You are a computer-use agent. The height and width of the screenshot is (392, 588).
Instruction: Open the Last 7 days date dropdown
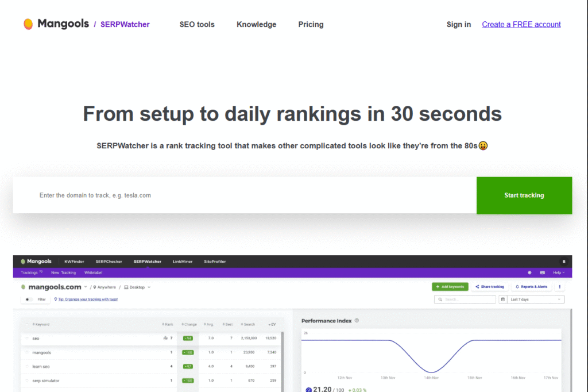535,299
